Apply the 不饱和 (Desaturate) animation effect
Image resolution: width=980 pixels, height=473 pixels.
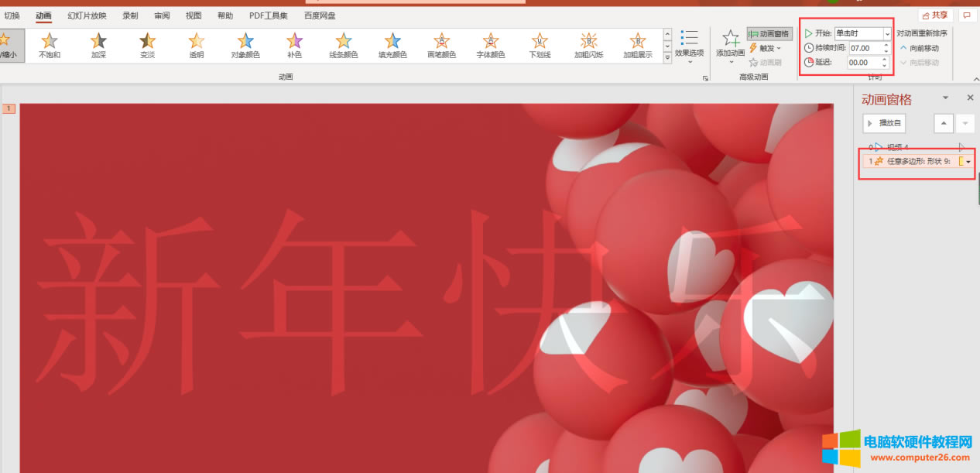[50, 46]
